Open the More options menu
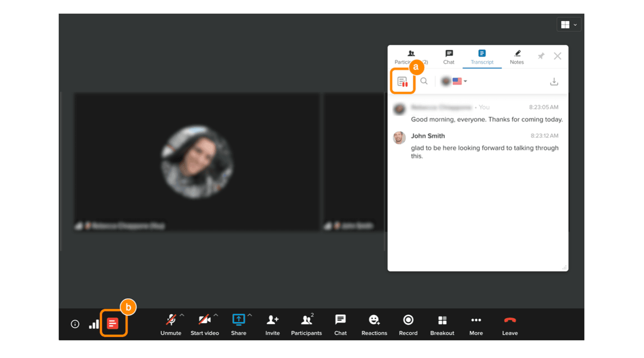Screen dimensions: 644x358 [476, 320]
